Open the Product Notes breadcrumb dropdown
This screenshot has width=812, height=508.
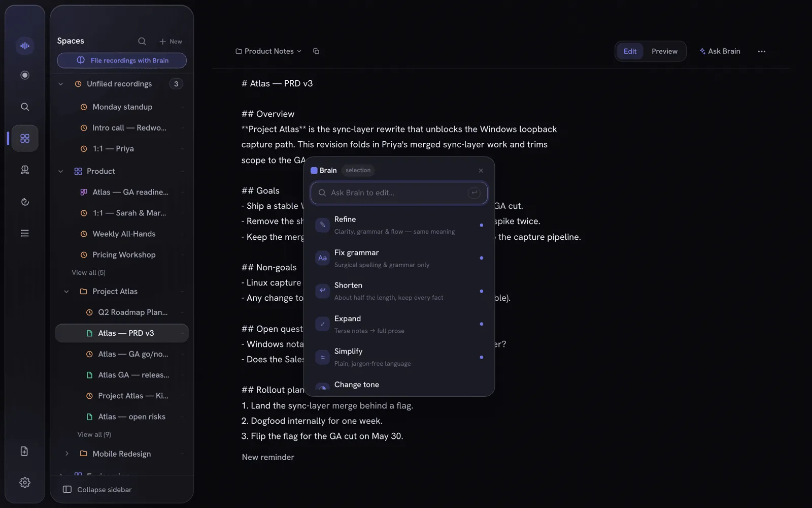[x=268, y=51]
